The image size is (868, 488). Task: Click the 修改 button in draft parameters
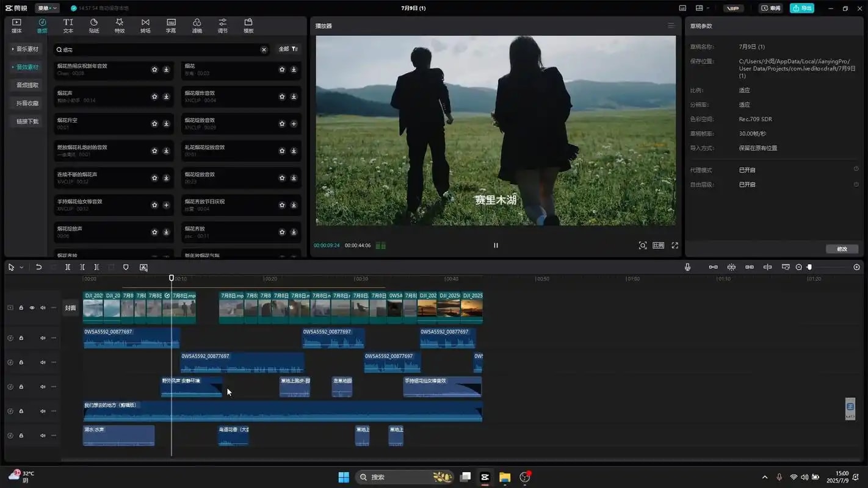(x=842, y=249)
